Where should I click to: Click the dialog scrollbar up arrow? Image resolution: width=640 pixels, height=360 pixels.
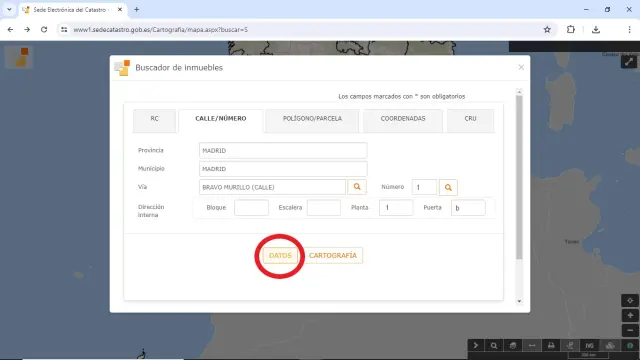pos(519,92)
